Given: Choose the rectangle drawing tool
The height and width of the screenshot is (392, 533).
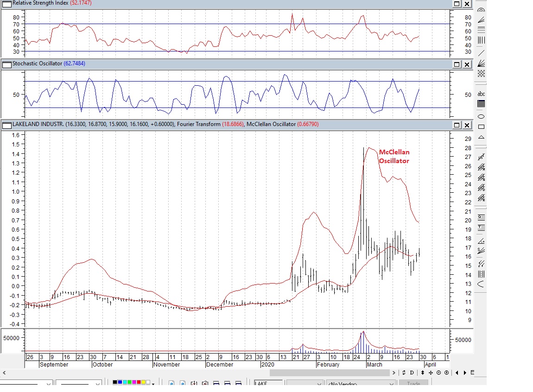Looking at the screenshot, I should tap(481, 126).
